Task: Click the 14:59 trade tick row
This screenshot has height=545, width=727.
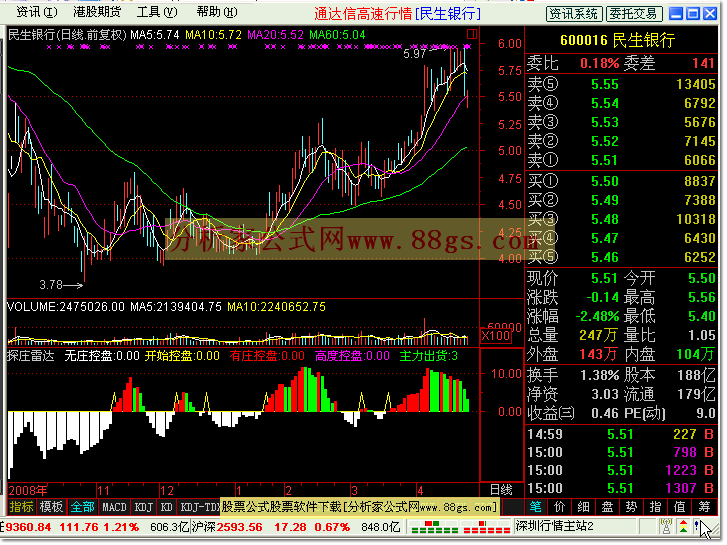Action: point(621,434)
